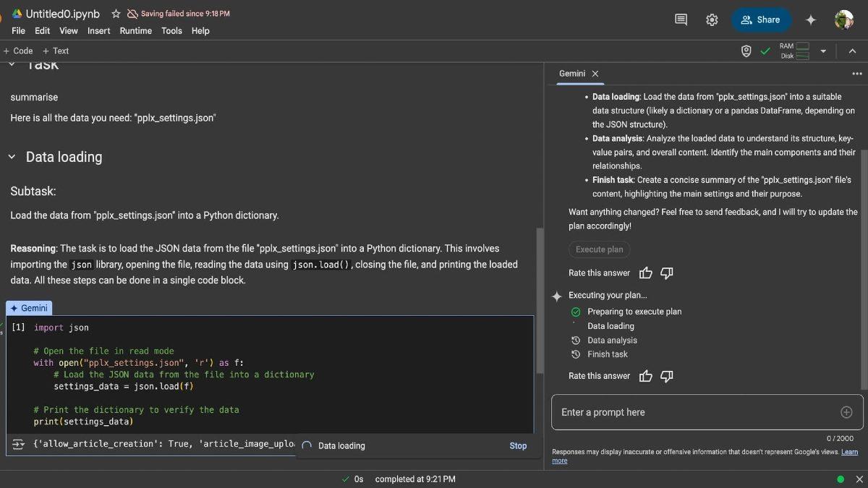The height and width of the screenshot is (488, 868).
Task: Open Gemini panel more options menu
Action: 857,74
